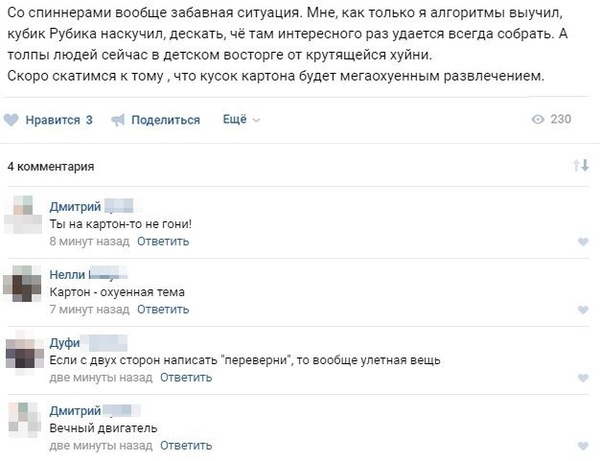This screenshot has height=461, width=600.
Task: Open Дуфи's avatar thumbnail
Action: [x=24, y=353]
